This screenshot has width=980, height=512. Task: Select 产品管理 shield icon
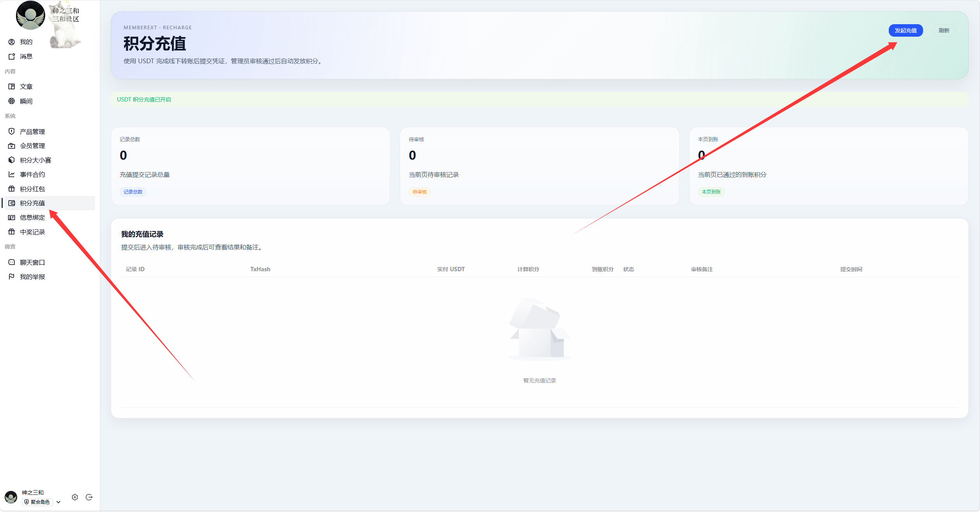click(12, 132)
